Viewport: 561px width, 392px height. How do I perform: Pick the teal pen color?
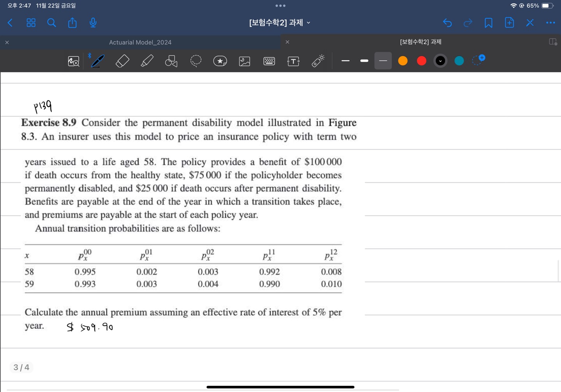click(x=459, y=61)
